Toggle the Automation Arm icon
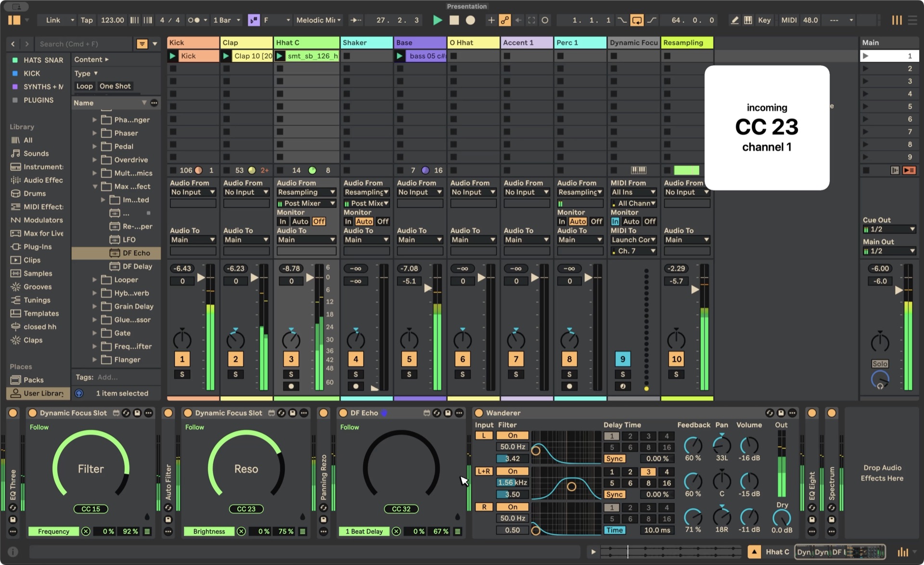This screenshot has height=565, width=924. (504, 20)
